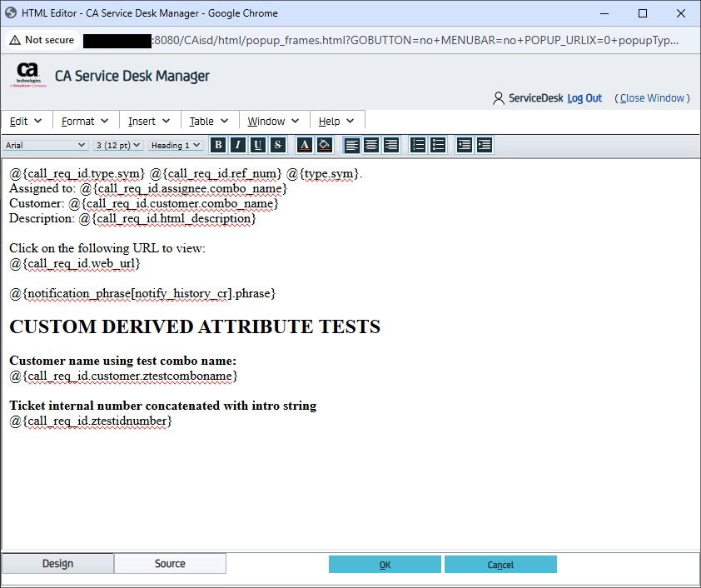Toggle Strikethrough formatting button

[x=277, y=145]
